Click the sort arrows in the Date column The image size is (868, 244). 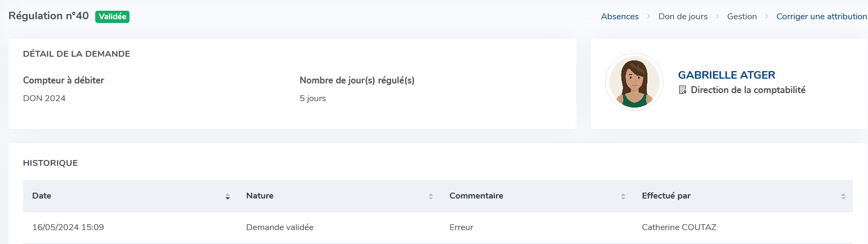[227, 196]
